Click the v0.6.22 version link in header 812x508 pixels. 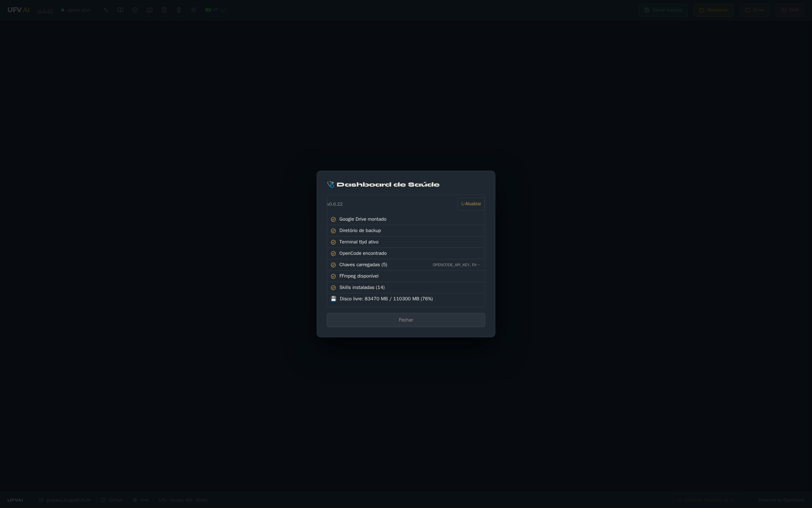point(45,11)
